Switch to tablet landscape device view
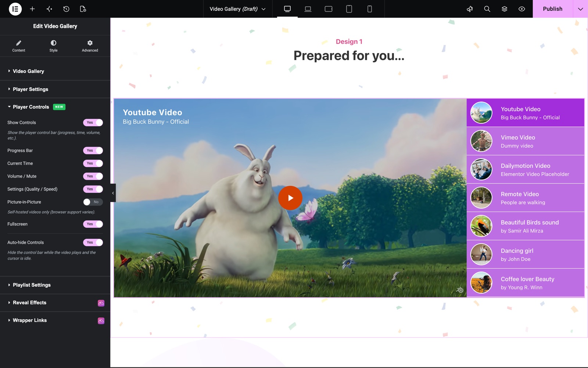Image resolution: width=588 pixels, height=368 pixels. (x=329, y=9)
